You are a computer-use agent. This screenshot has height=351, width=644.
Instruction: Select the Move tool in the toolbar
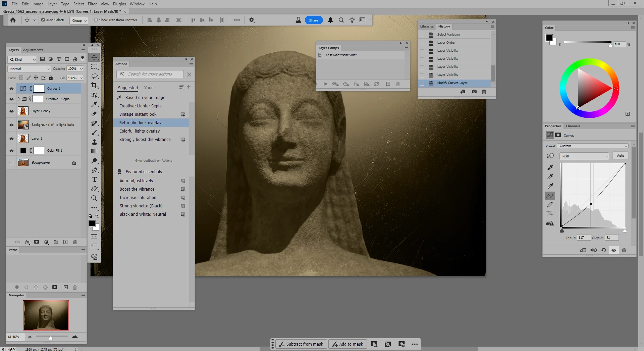point(94,57)
